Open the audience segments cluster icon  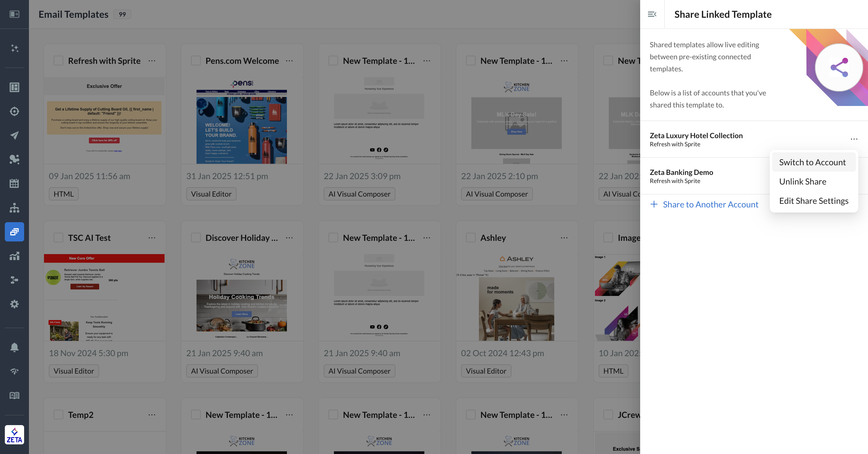pos(14,159)
